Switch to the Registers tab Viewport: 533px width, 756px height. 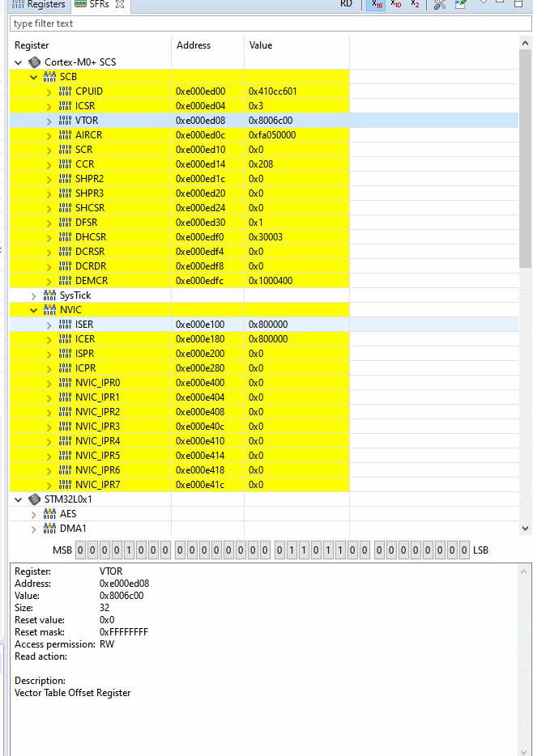pyautogui.click(x=39, y=4)
